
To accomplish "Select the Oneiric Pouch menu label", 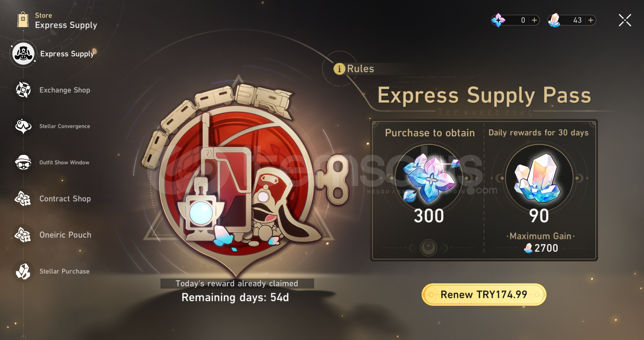I will tap(65, 235).
